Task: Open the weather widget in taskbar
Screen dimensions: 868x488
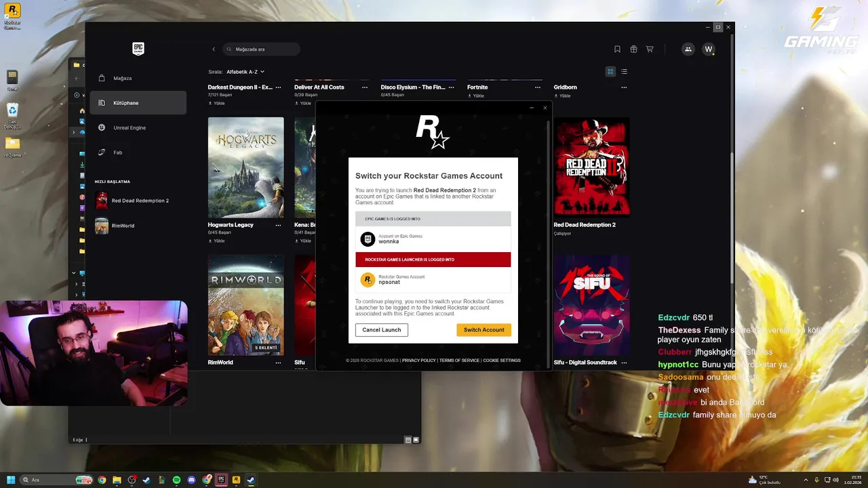Action: [765, 480]
